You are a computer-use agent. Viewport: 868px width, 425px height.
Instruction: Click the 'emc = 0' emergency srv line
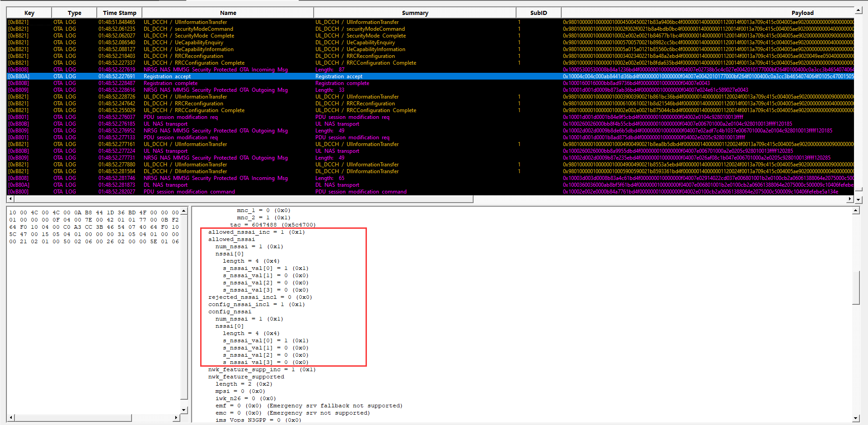click(292, 413)
